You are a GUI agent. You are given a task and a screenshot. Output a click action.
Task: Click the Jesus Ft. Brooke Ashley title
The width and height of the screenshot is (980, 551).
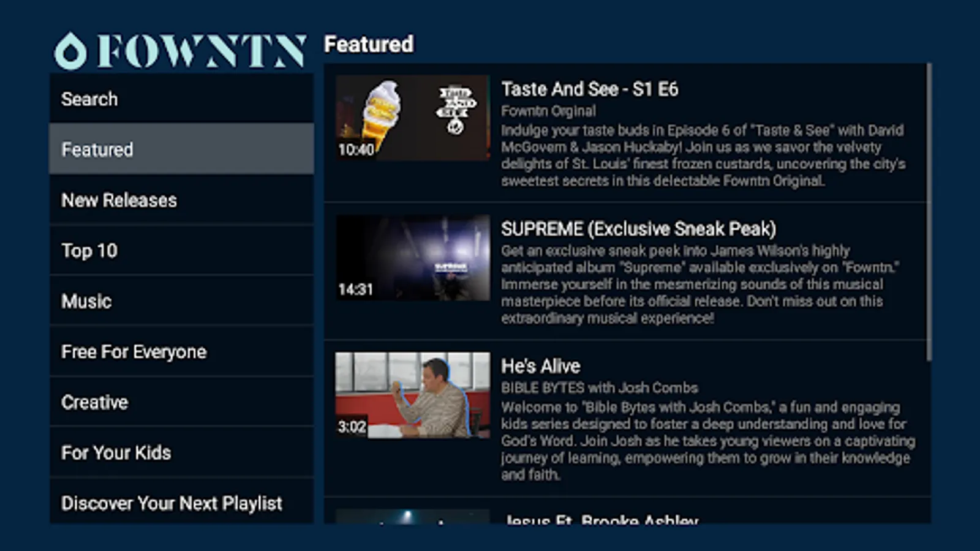(x=600, y=519)
